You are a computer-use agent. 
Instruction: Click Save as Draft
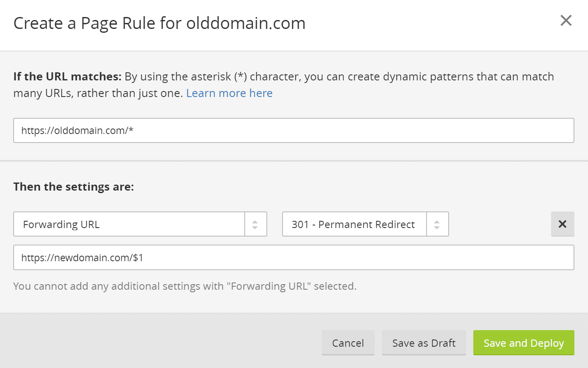[424, 342]
